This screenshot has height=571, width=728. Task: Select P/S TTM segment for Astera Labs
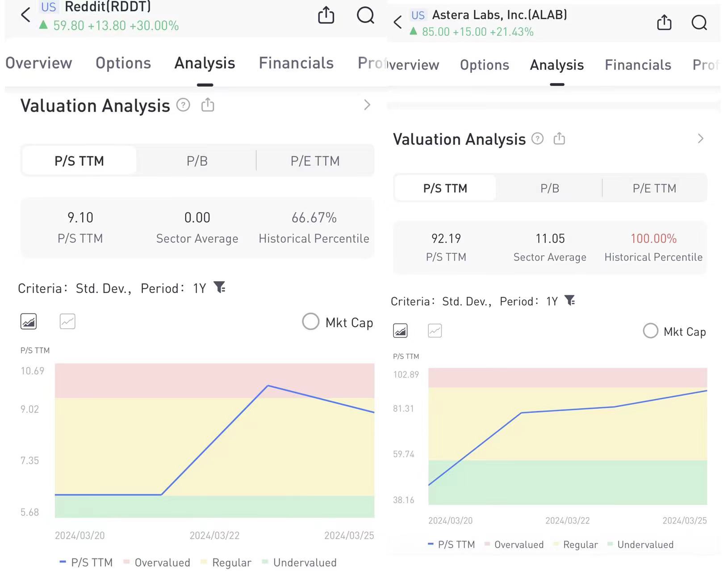pyautogui.click(x=445, y=188)
